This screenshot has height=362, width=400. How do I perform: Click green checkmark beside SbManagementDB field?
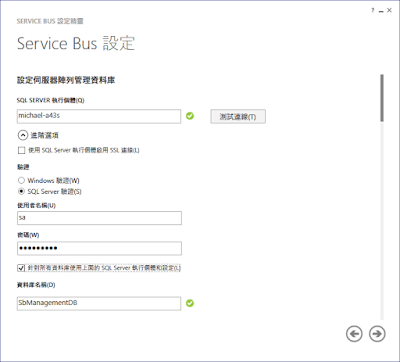coord(190,303)
